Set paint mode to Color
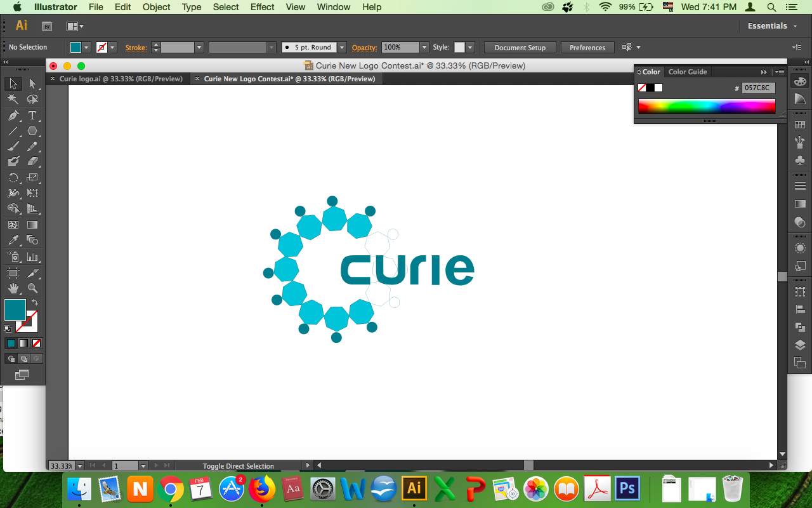 point(11,343)
